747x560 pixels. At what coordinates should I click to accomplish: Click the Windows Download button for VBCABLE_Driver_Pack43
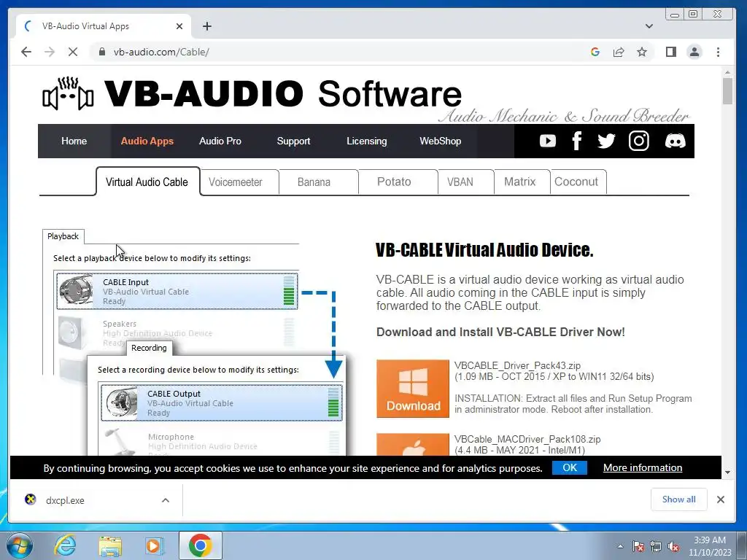coord(413,389)
